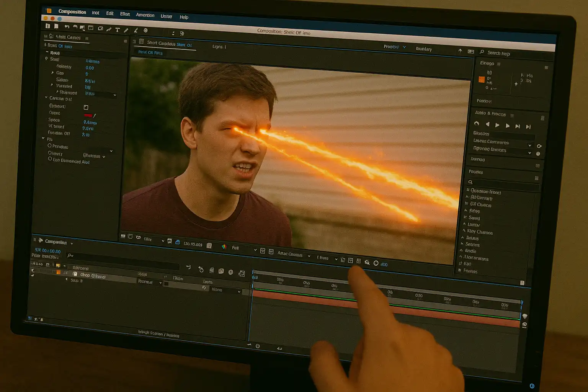Click the Kley Chamos effects category
588x392 pixels.
click(x=480, y=232)
